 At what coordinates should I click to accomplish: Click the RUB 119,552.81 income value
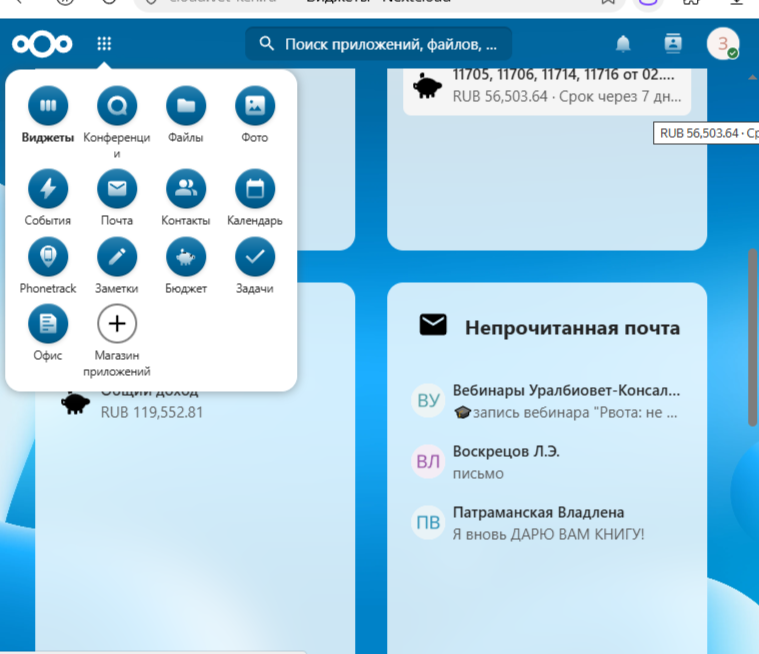click(x=152, y=412)
